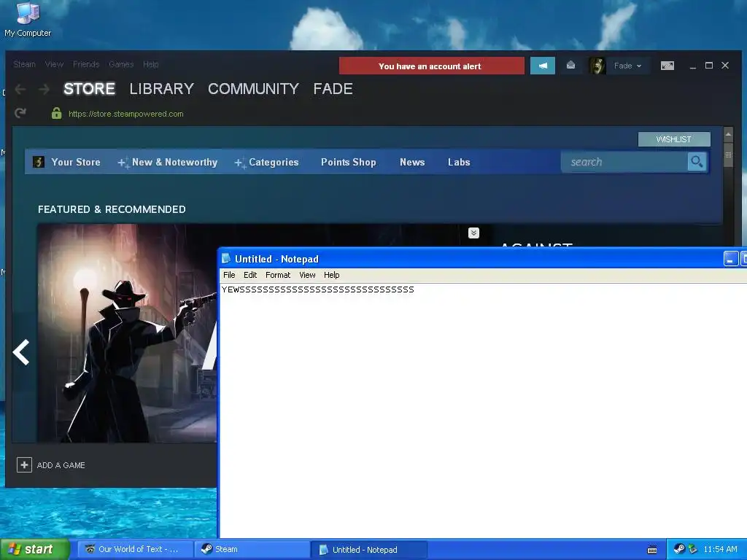This screenshot has height=560, width=747.
Task: Minimize the Notepad window
Action: point(730,259)
